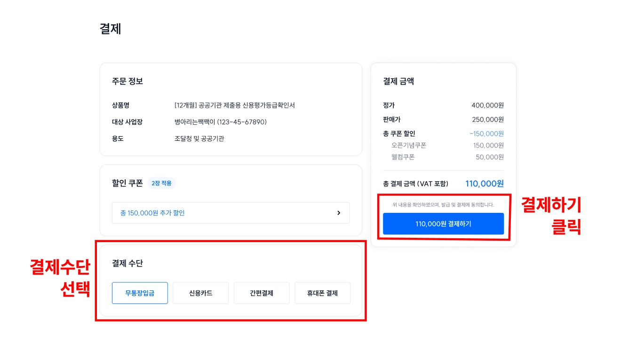The image size is (644, 348).
Task: Click the 주문 정보 section heading
Action: coord(127,81)
